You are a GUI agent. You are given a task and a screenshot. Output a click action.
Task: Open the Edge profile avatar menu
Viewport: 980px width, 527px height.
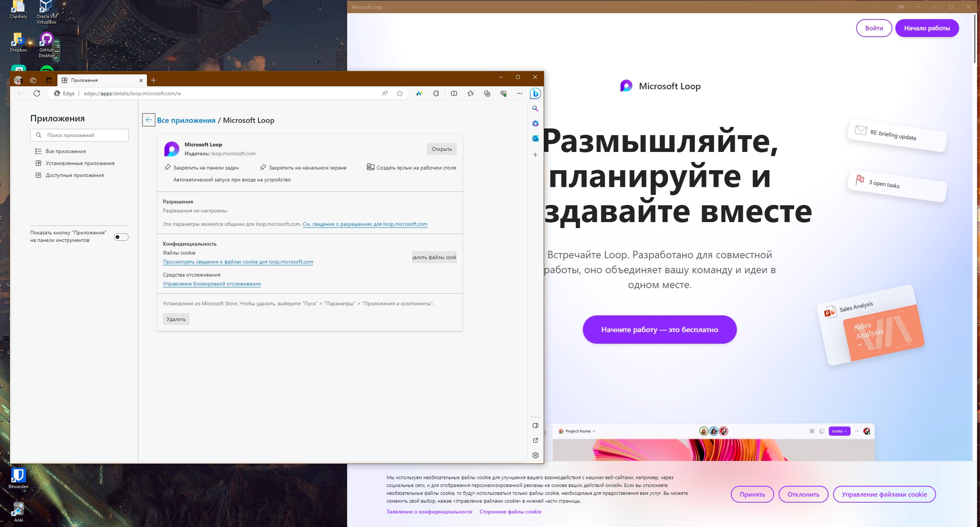[x=18, y=80]
